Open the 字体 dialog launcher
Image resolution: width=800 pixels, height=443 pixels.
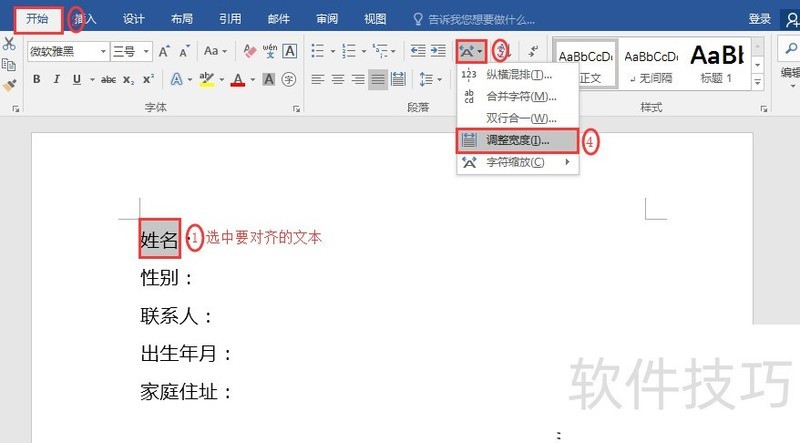[296, 109]
